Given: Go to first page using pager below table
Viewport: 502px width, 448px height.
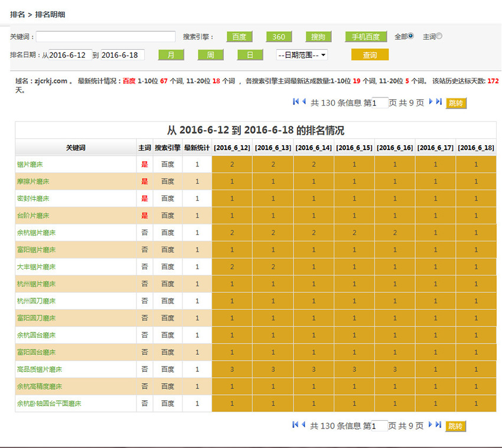Looking at the screenshot, I should [x=296, y=425].
